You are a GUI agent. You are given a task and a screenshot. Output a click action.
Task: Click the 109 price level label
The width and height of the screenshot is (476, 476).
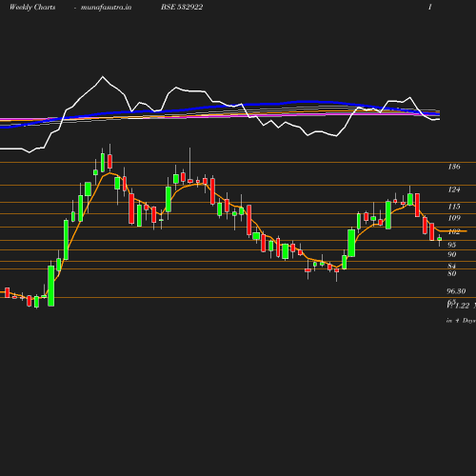coord(454,218)
